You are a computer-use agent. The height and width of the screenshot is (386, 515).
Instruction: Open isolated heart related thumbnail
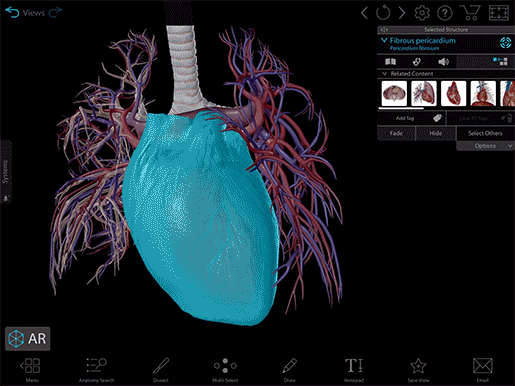point(453,93)
